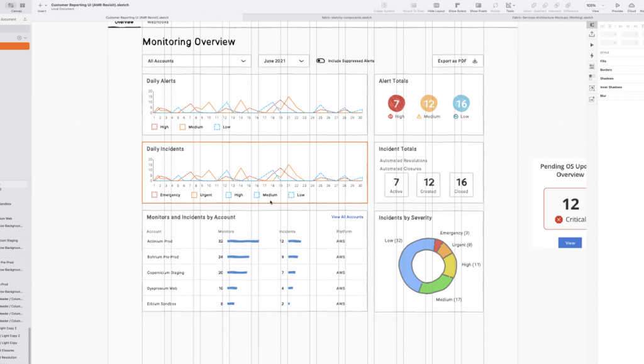Open the zoom percentage dropdown
The width and height of the screenshot is (644, 364).
tap(595, 6)
